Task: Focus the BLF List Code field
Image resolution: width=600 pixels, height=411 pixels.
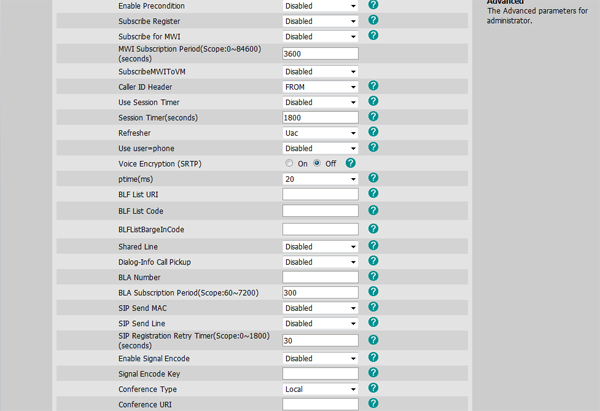Action: [x=320, y=210]
